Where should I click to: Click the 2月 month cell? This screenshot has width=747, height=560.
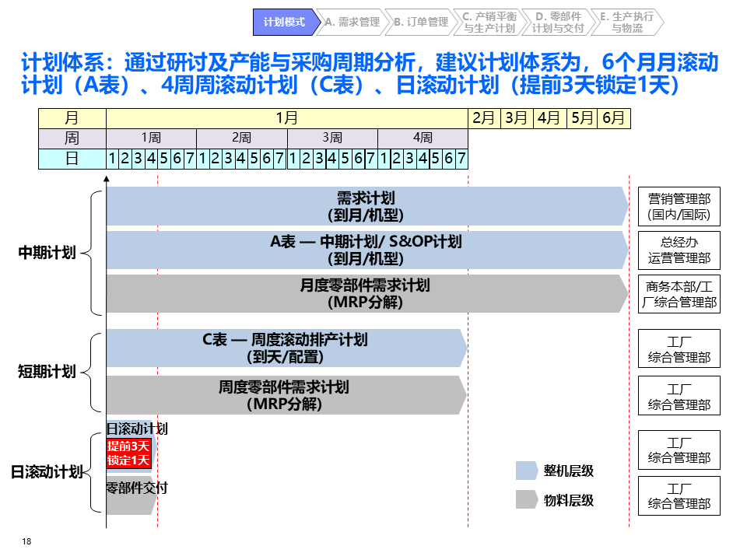click(484, 118)
